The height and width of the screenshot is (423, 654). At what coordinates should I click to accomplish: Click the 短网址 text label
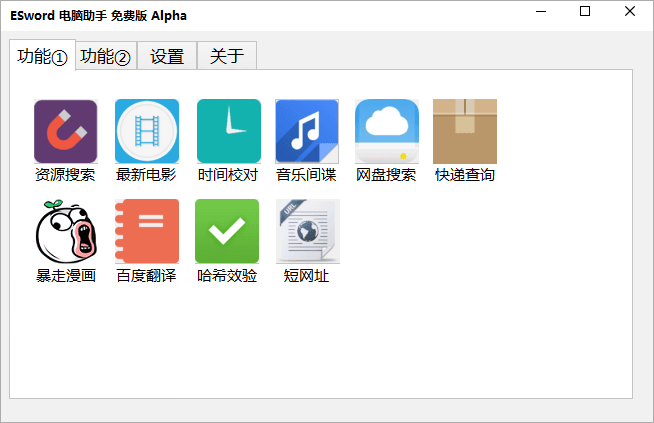(x=306, y=276)
